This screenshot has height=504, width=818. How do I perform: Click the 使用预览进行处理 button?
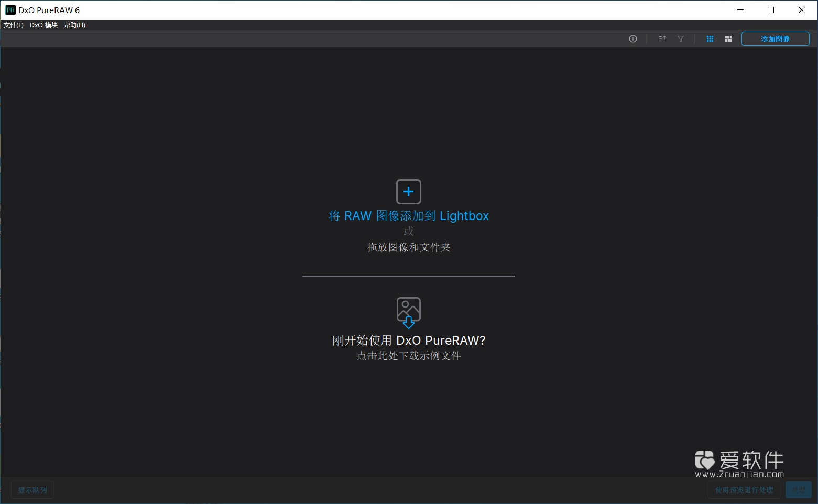pos(744,490)
